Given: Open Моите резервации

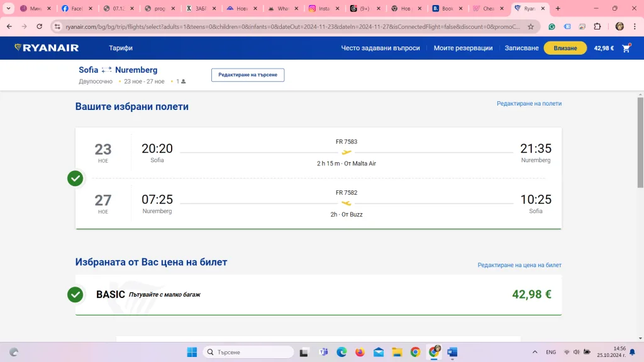Looking at the screenshot, I should coord(464,48).
